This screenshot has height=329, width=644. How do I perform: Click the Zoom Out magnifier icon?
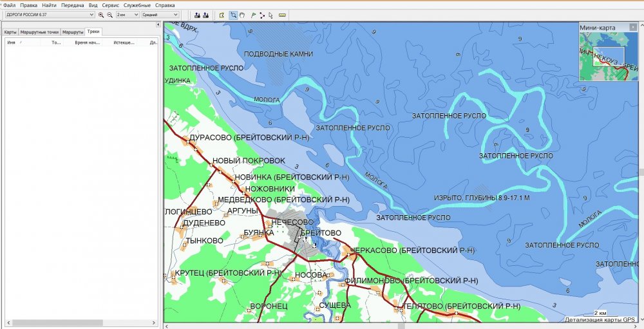(109, 15)
